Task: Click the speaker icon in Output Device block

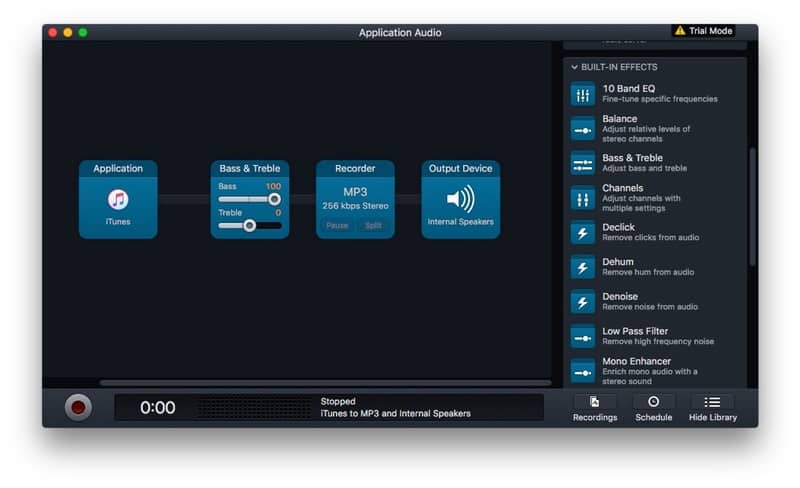Action: coord(460,199)
